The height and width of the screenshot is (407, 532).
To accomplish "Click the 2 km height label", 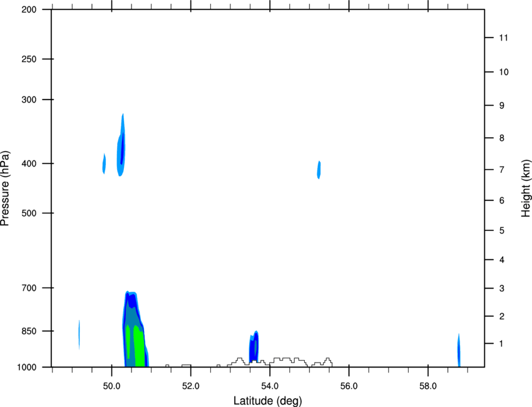I will coord(502,316).
